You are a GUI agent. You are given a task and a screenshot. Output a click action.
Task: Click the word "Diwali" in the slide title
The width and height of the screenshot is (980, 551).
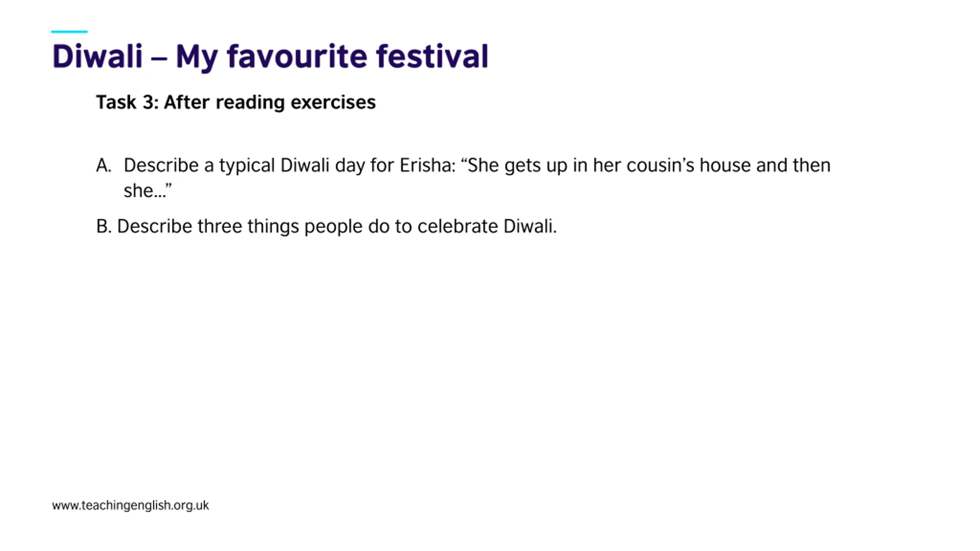coord(97,57)
